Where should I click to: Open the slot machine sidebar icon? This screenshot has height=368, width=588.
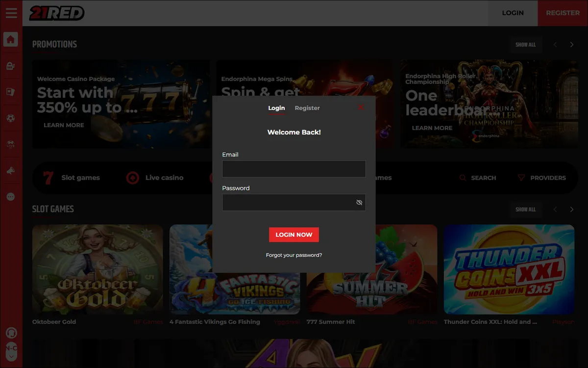[x=11, y=66]
